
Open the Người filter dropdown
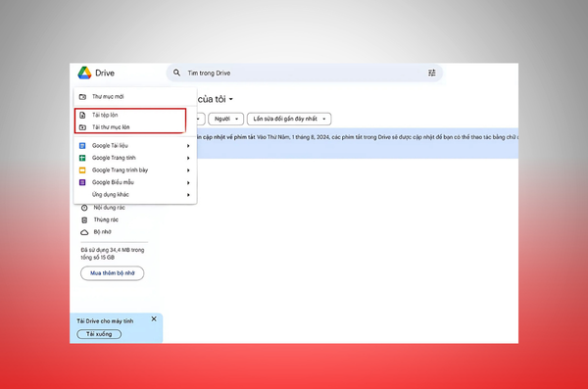[x=226, y=119]
